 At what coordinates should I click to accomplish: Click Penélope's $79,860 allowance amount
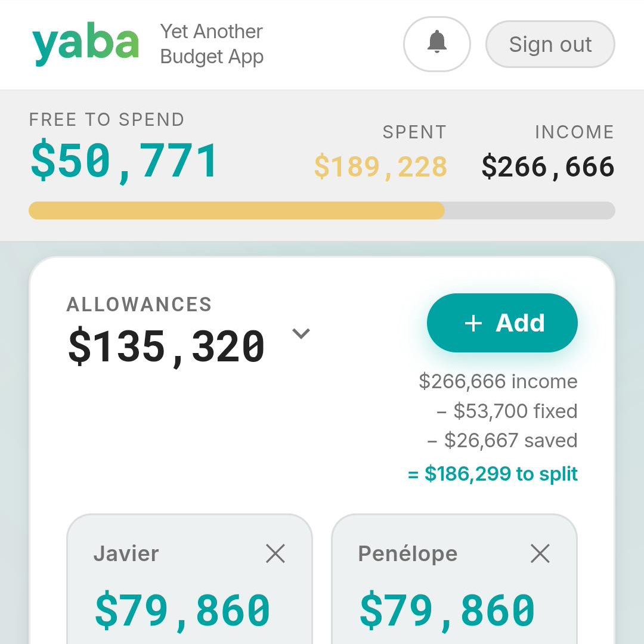point(447,611)
